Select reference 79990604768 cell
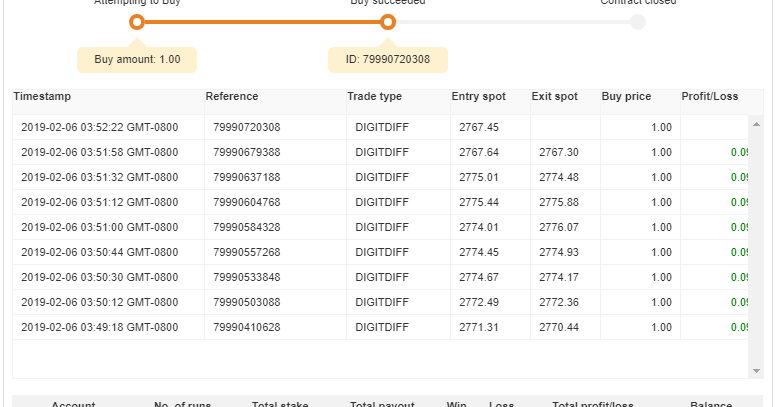The height and width of the screenshot is (407, 776). pos(276,202)
